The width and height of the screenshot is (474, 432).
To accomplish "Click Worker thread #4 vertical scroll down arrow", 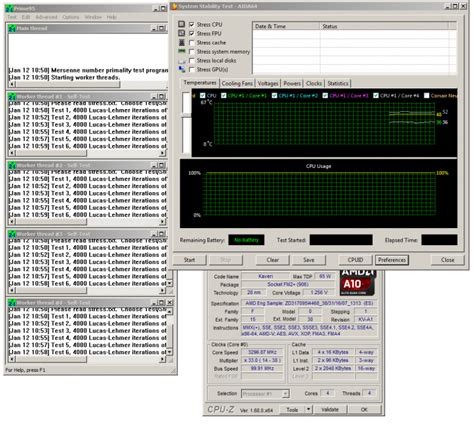I will pos(170,352).
